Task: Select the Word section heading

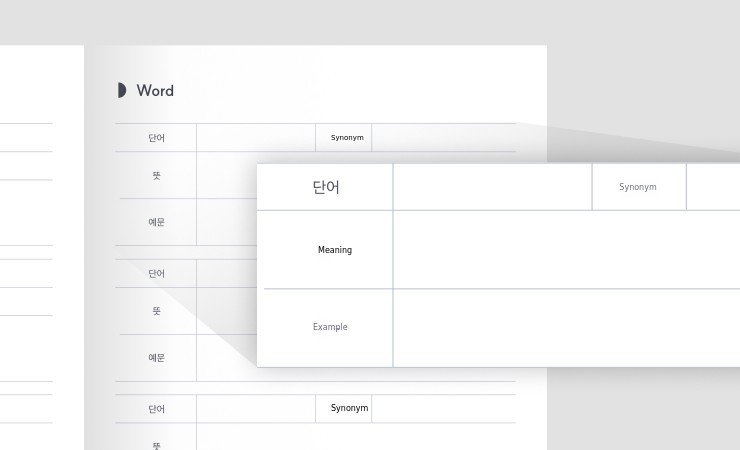Action: click(155, 90)
